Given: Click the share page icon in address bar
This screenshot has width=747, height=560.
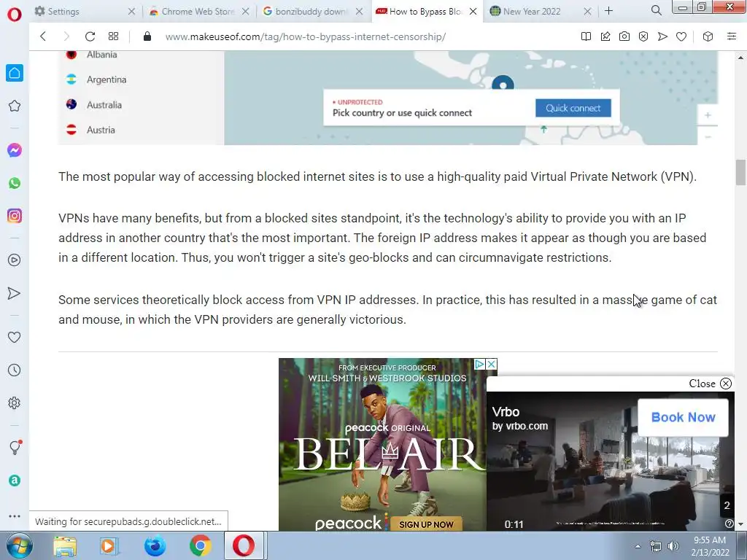Looking at the screenshot, I should [605, 36].
